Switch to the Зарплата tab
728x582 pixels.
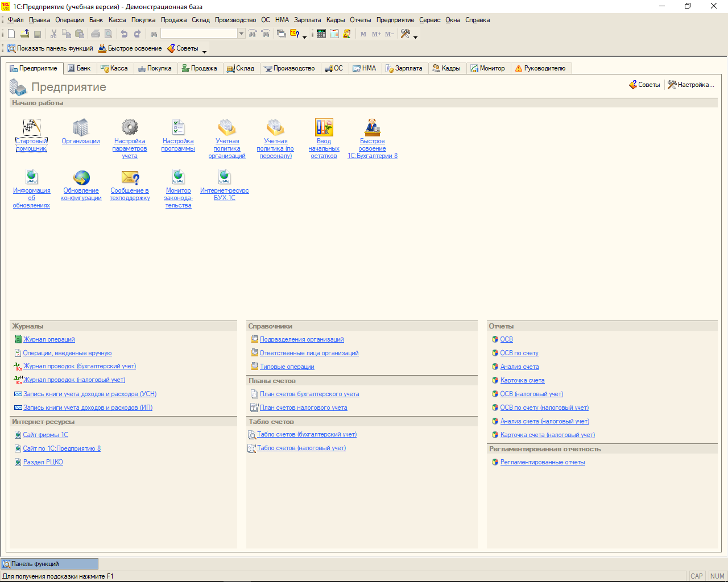(x=404, y=68)
